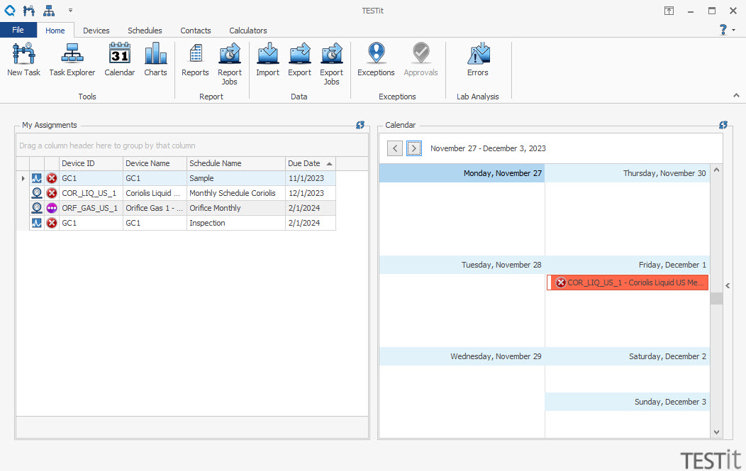Open Reports in the ribbon
The width and height of the screenshot is (746, 471).
195,59
